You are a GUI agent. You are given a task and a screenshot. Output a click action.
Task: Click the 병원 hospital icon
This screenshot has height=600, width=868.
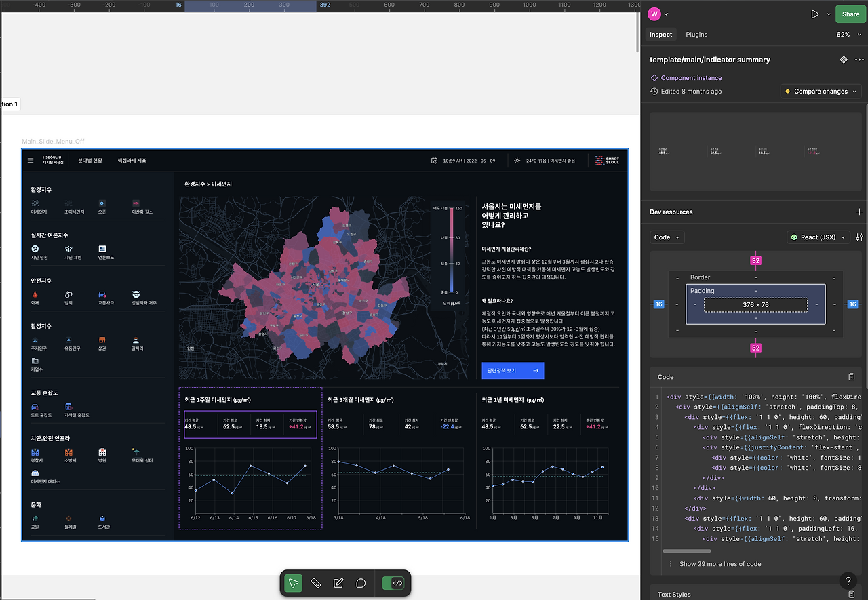pyautogui.click(x=102, y=452)
